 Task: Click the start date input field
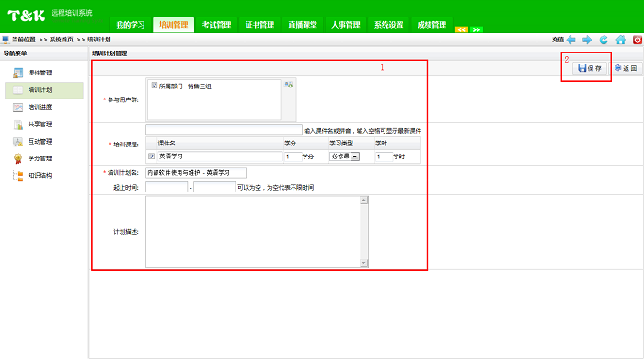167,188
